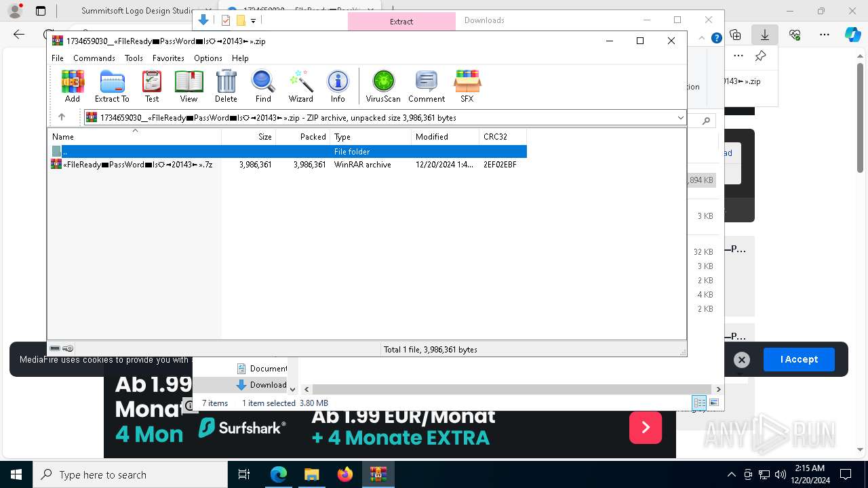Run the Test archive tool

click(152, 86)
